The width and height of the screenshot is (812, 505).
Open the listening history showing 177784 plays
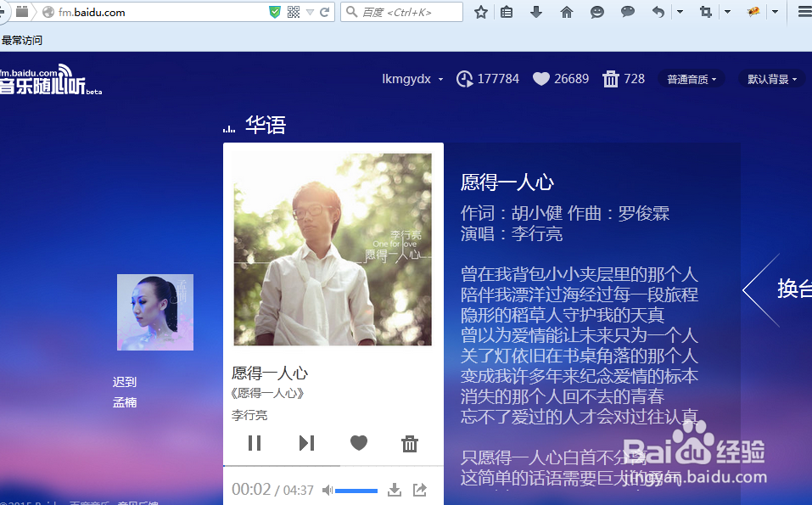488,78
